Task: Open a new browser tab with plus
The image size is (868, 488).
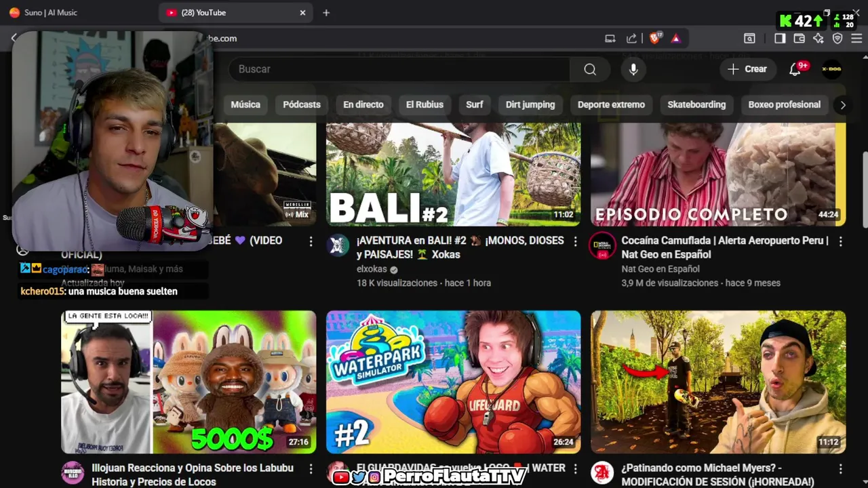Action: pyautogui.click(x=326, y=13)
